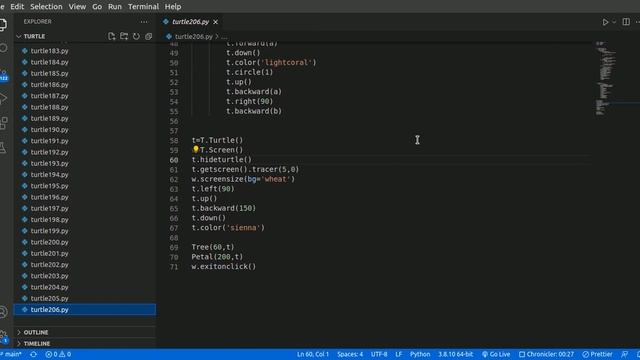Open Testing flask view
The height and width of the screenshot is (360, 640).
(x=3, y=147)
